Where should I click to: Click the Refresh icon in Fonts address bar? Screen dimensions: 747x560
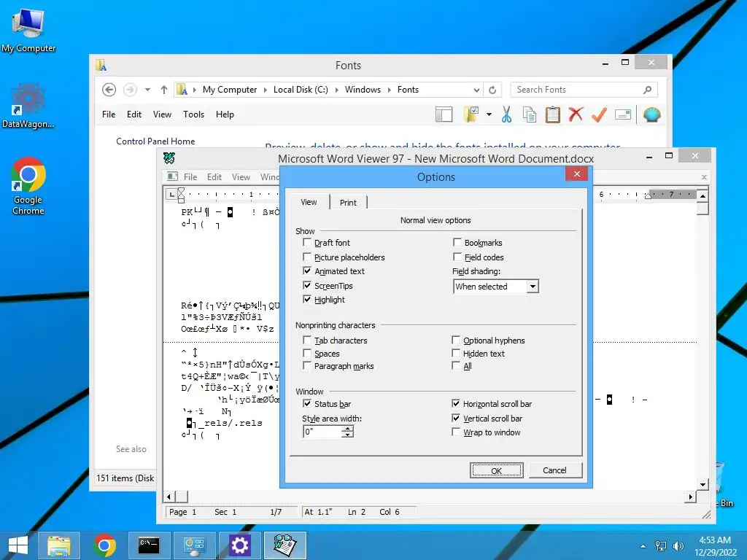[x=492, y=90]
